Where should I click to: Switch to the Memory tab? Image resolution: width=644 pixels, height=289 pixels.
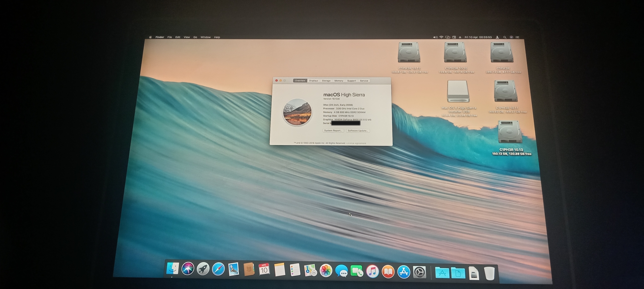pos(339,81)
